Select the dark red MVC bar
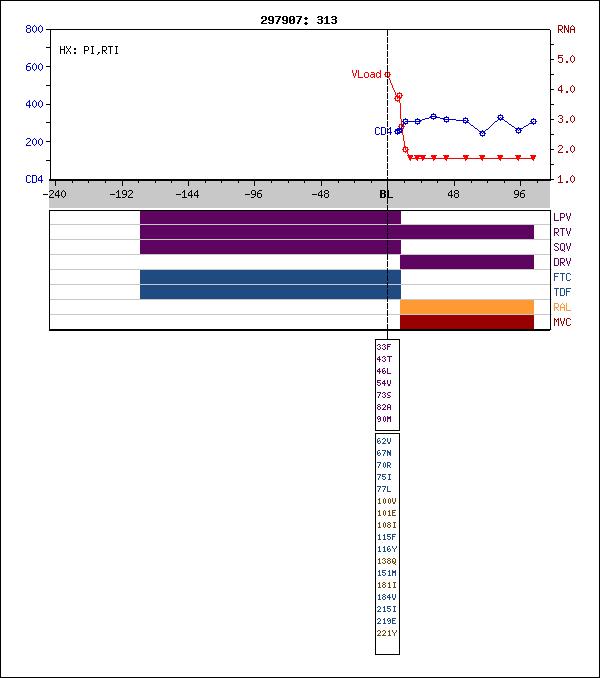Viewport: 600px width, 678px height. click(467, 322)
